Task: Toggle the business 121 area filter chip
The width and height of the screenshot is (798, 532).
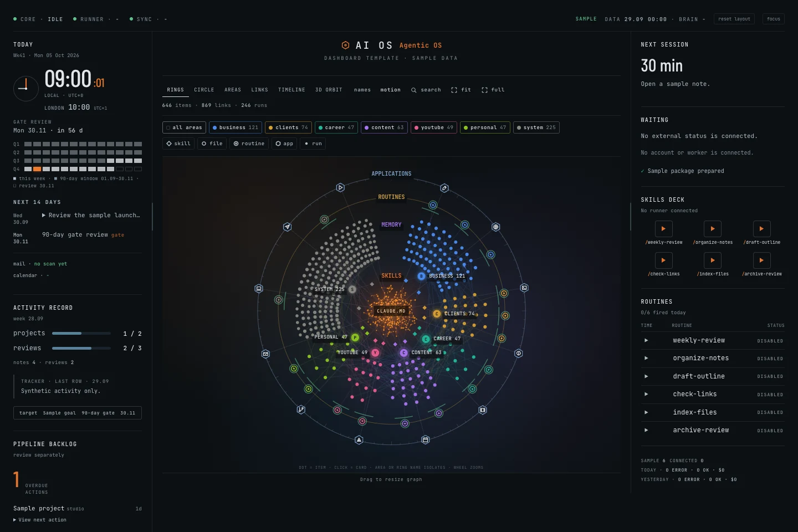Action: (x=236, y=127)
